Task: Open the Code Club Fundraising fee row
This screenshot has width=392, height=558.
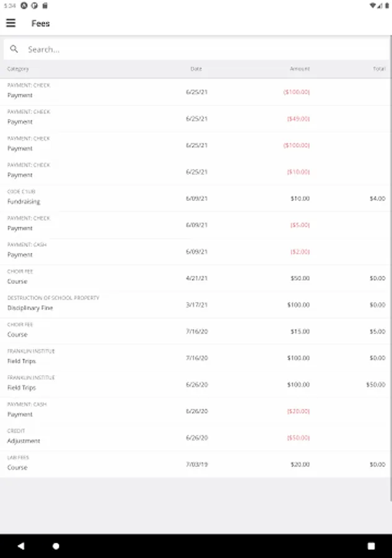Action: 196,198
